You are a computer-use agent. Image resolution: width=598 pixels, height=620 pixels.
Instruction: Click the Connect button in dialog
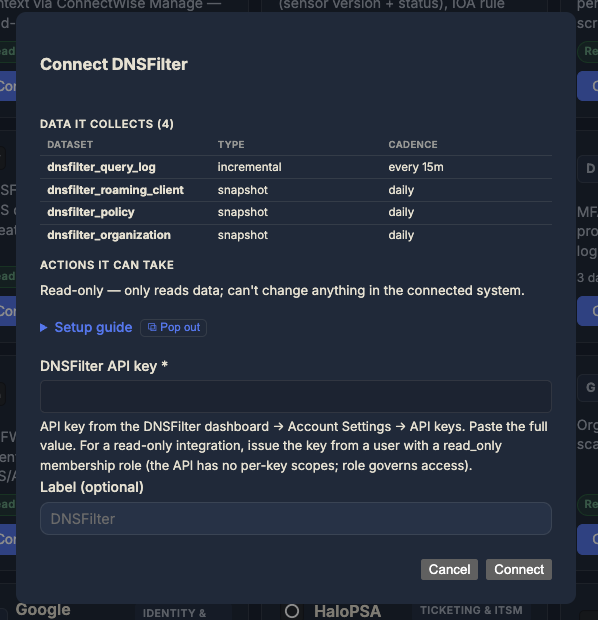point(519,569)
